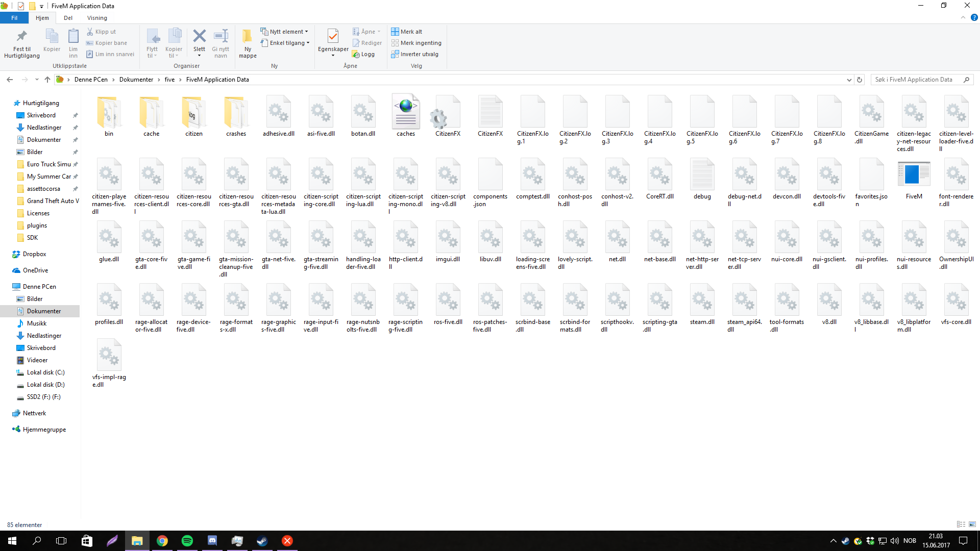The image size is (980, 551).
Task: Create a new folder with Ny mappe
Action: pyautogui.click(x=248, y=43)
